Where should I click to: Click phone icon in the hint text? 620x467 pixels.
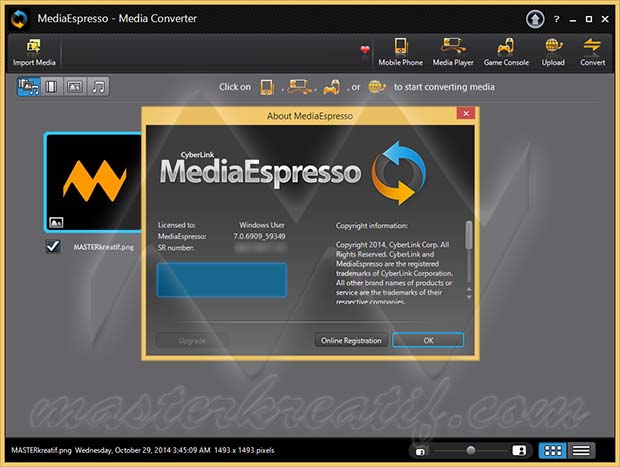coord(267,87)
